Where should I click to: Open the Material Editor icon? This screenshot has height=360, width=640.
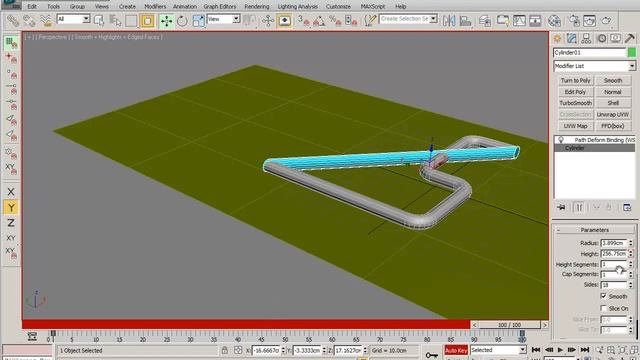(x=554, y=20)
